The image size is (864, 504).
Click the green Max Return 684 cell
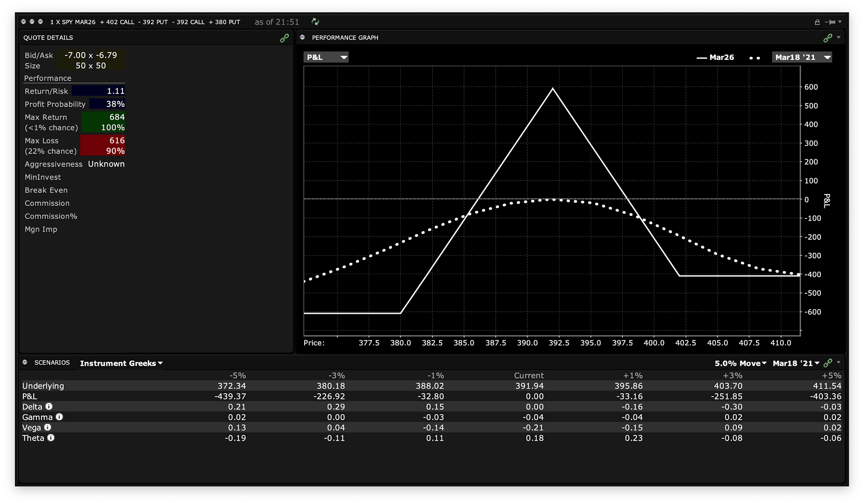tap(103, 122)
